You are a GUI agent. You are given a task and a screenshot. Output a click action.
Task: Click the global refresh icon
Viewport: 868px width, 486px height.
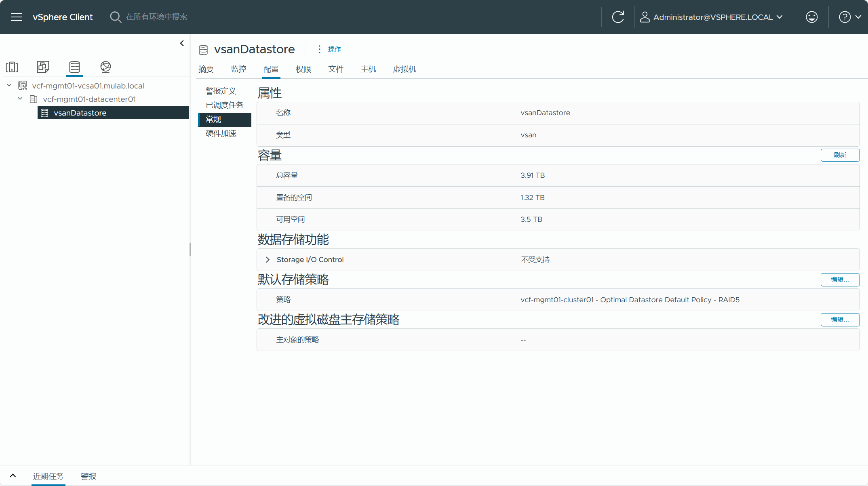(x=618, y=17)
